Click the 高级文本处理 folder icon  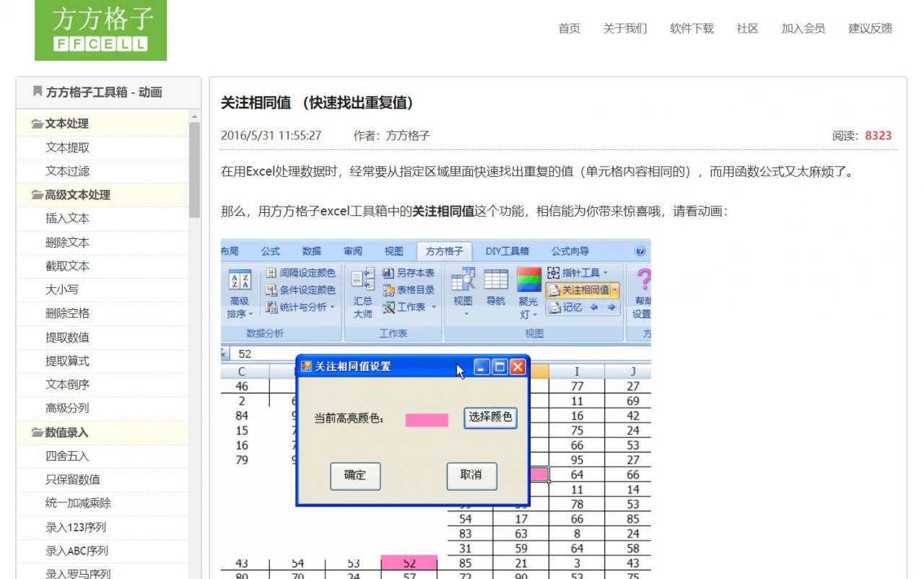37,195
